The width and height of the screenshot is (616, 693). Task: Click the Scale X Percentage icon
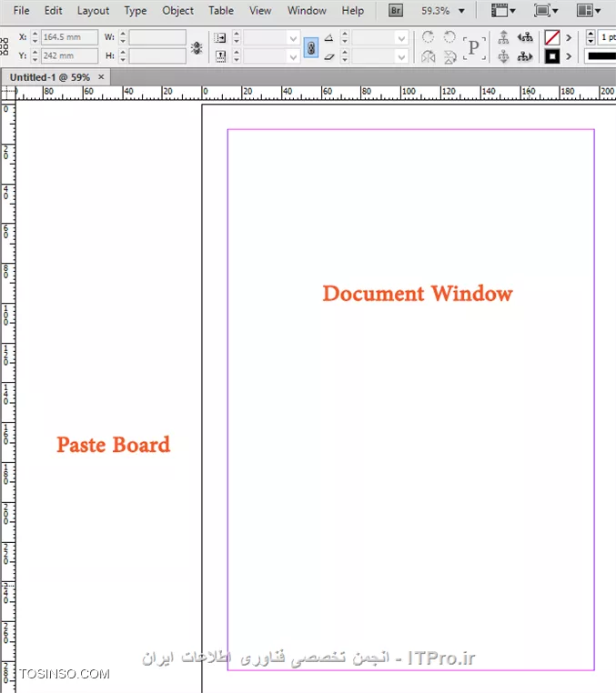click(220, 38)
